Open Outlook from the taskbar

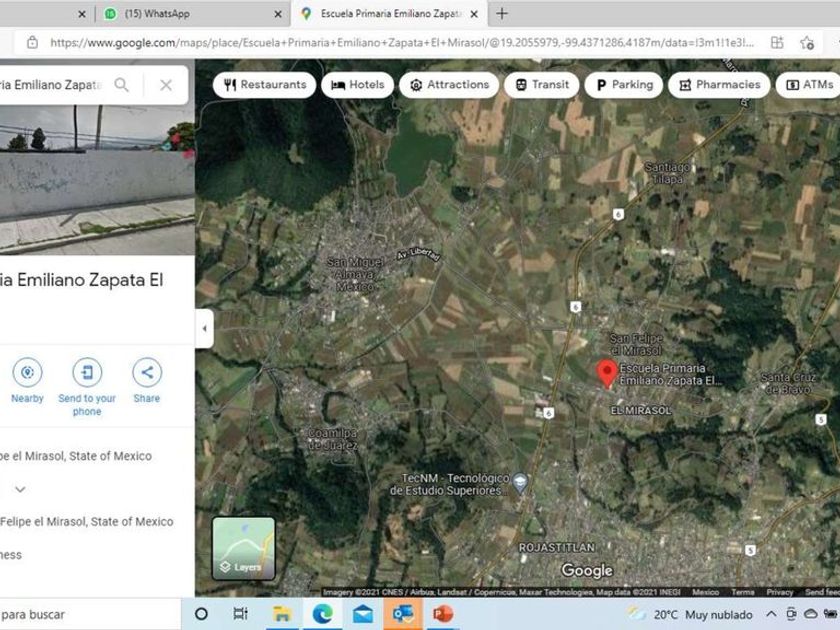click(403, 614)
